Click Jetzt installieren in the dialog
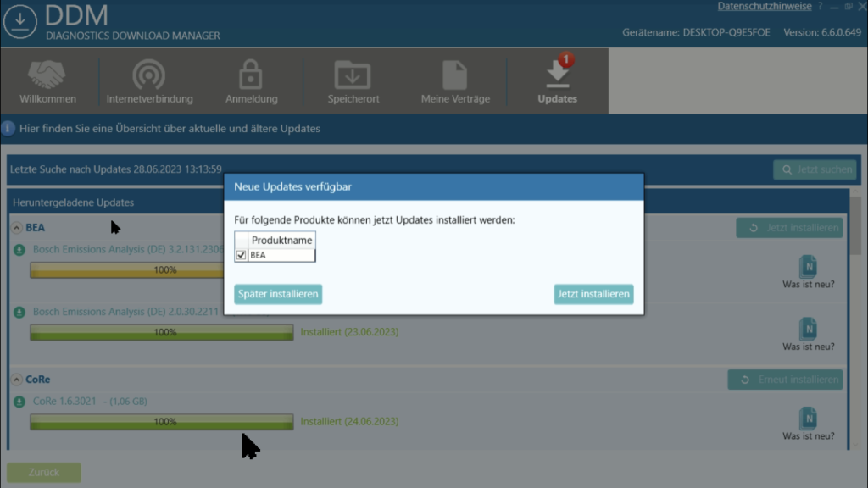 pos(593,294)
